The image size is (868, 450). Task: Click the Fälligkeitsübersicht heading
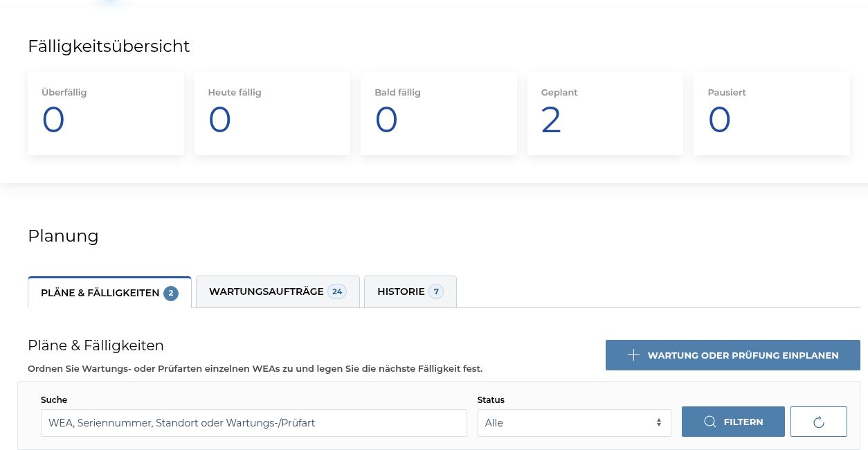(x=109, y=46)
